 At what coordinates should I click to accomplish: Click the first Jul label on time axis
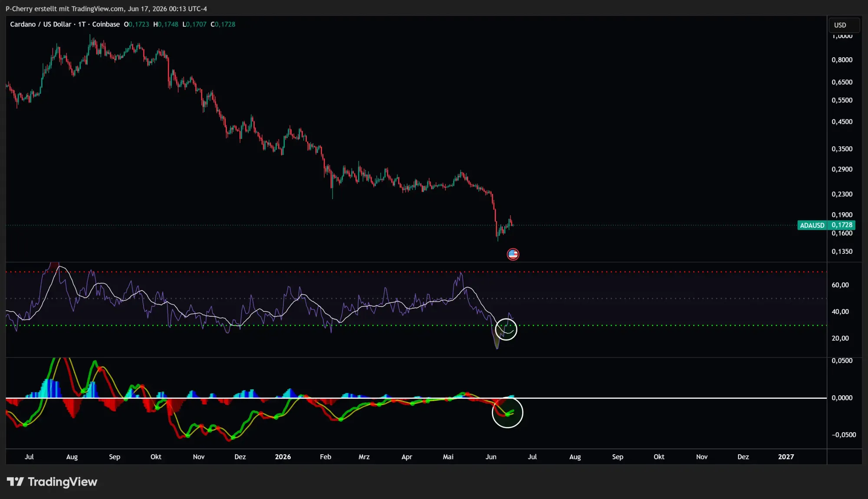[x=29, y=457]
